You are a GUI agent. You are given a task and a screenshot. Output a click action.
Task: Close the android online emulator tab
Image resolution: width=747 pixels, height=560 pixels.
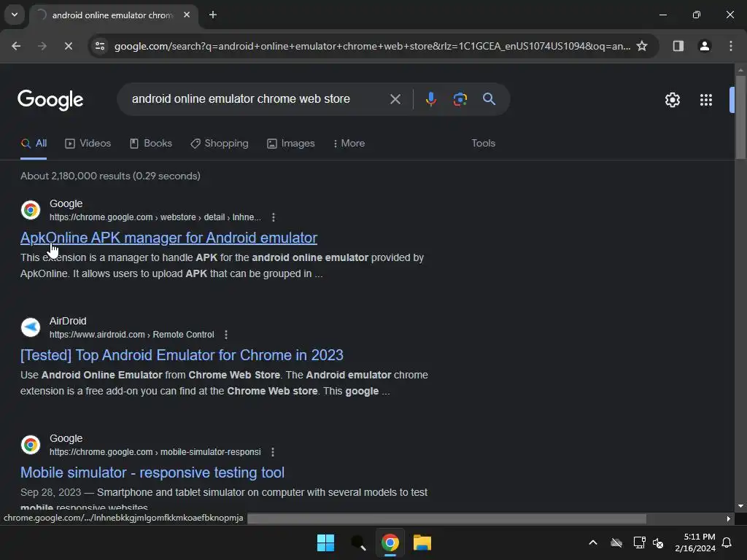[x=187, y=15]
